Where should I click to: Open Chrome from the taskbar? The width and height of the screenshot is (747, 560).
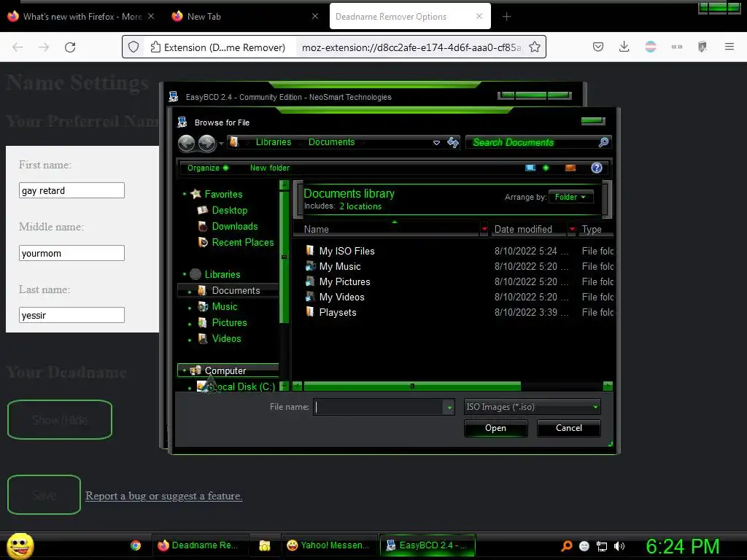pos(136,545)
